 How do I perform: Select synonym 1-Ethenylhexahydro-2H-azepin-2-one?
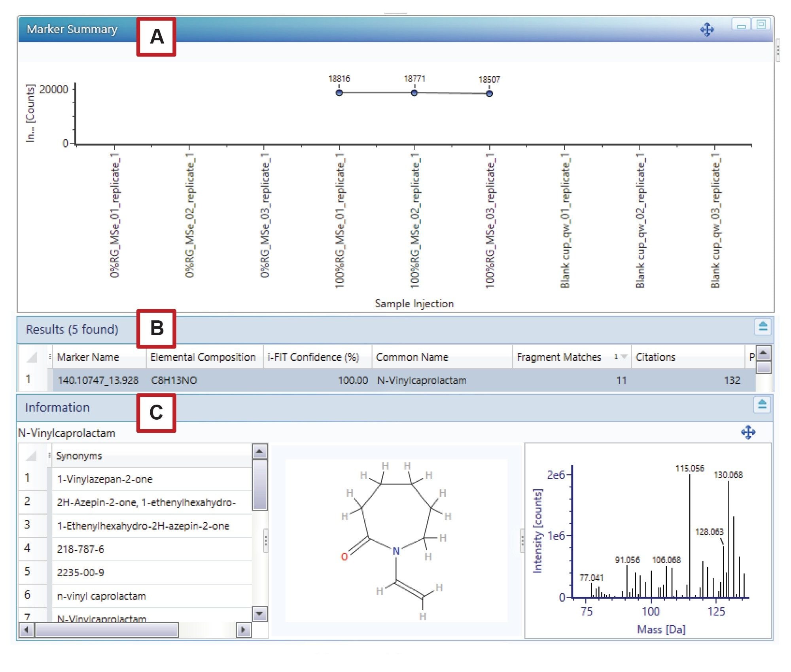pos(152,526)
